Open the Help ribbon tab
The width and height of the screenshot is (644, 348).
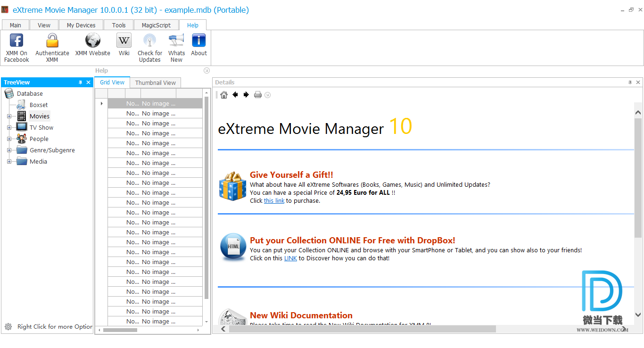point(193,25)
